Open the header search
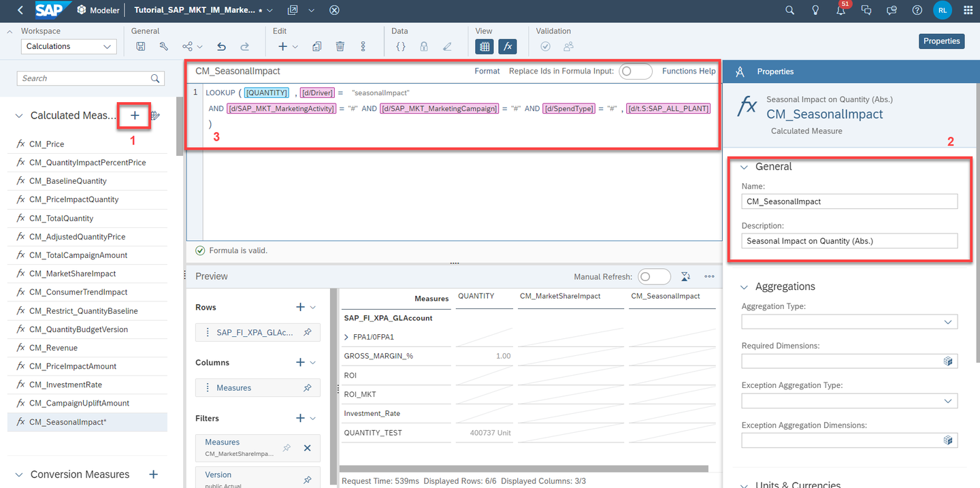 [x=789, y=10]
